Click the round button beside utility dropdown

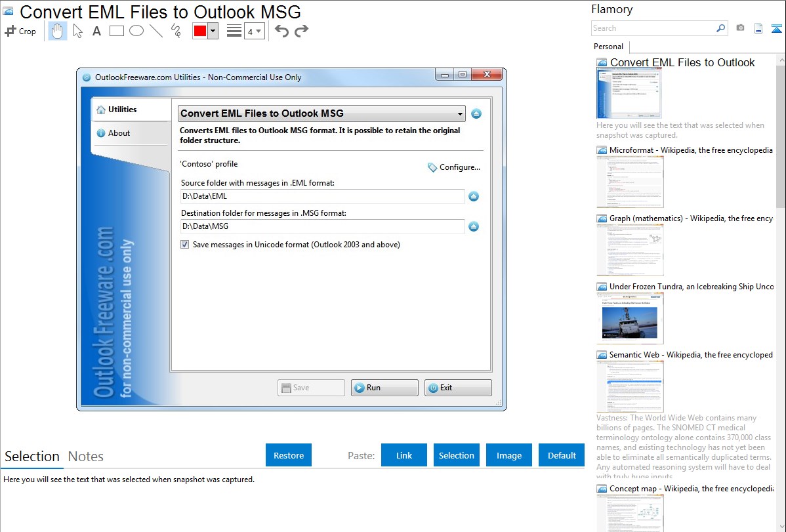click(x=476, y=114)
